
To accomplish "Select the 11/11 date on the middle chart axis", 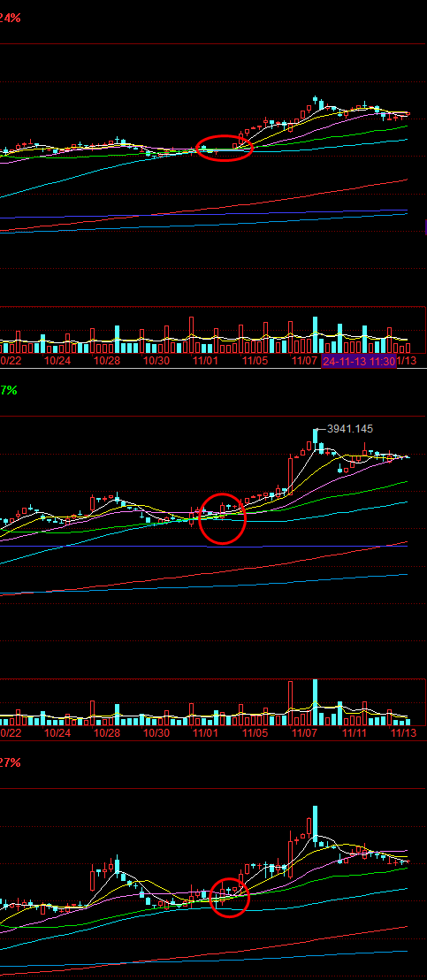I will pyautogui.click(x=354, y=732).
